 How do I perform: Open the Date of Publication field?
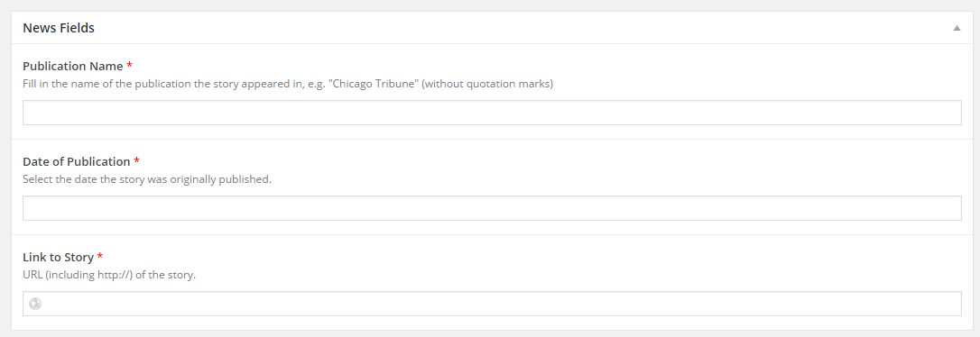(492, 208)
